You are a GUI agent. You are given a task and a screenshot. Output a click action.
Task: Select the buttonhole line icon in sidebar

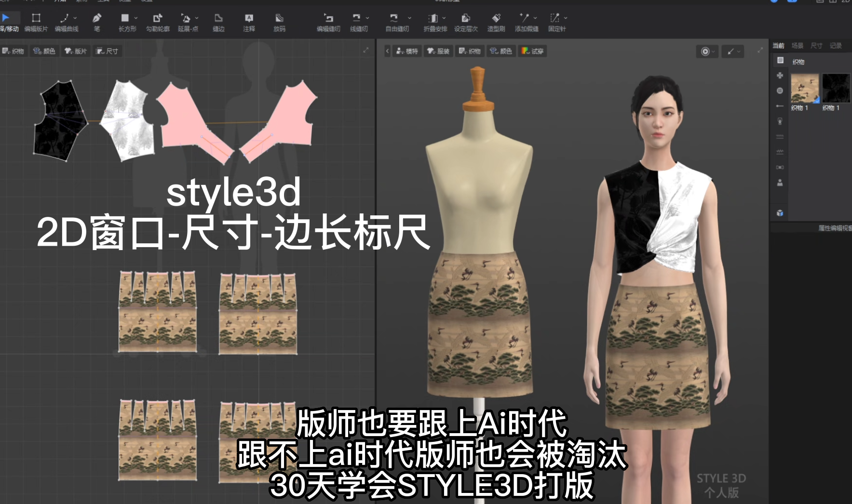tap(780, 106)
